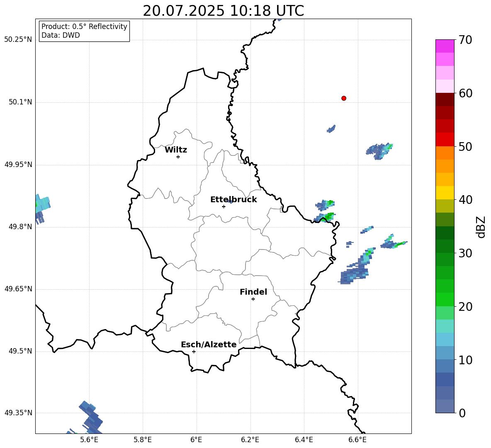Click the "Data: DWD" text
491x448 pixels.
(61, 35)
